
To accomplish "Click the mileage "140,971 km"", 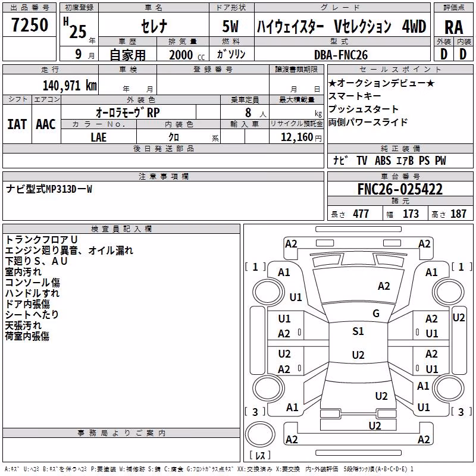I will pyautogui.click(x=70, y=86).
